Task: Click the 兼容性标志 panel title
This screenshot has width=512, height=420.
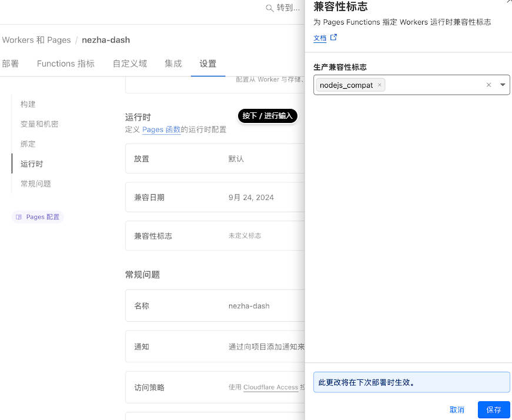Action: tap(340, 6)
